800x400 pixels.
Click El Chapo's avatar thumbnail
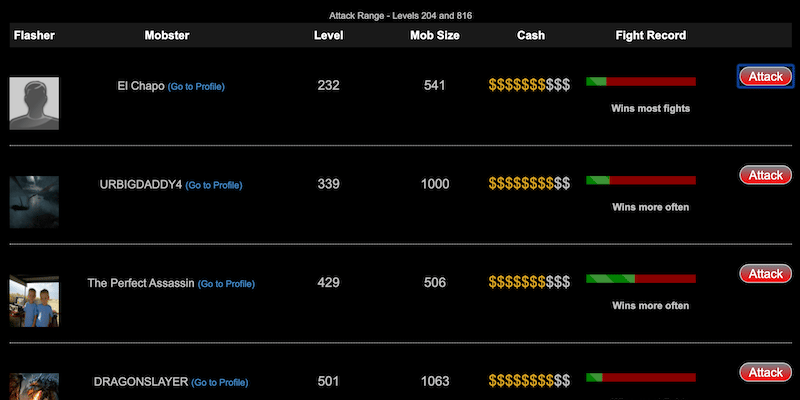(34, 103)
